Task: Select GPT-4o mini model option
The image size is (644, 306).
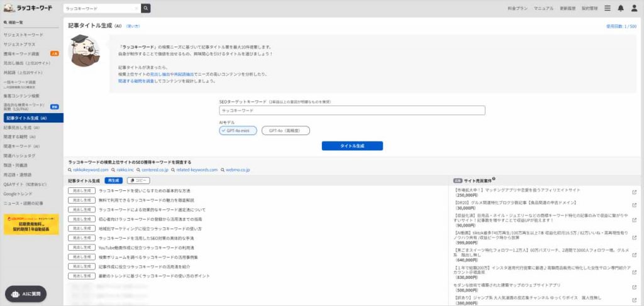Action: (x=238, y=131)
